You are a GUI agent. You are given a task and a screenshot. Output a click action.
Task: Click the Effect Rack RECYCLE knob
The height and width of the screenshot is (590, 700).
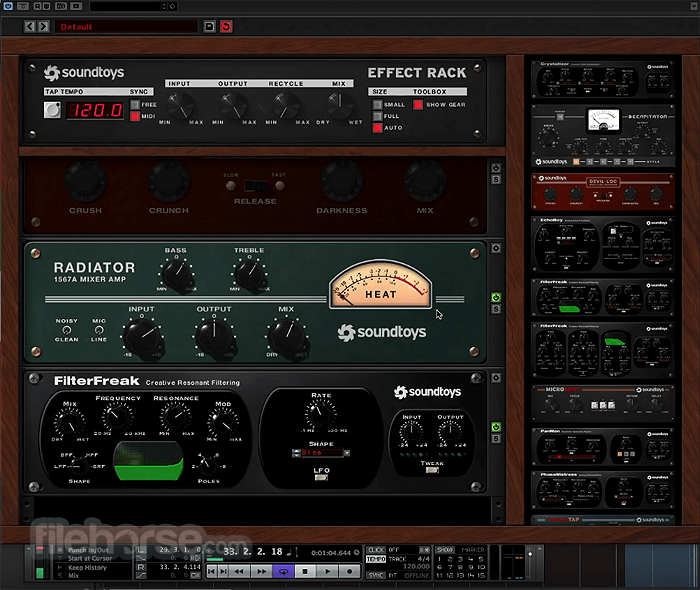(x=286, y=106)
